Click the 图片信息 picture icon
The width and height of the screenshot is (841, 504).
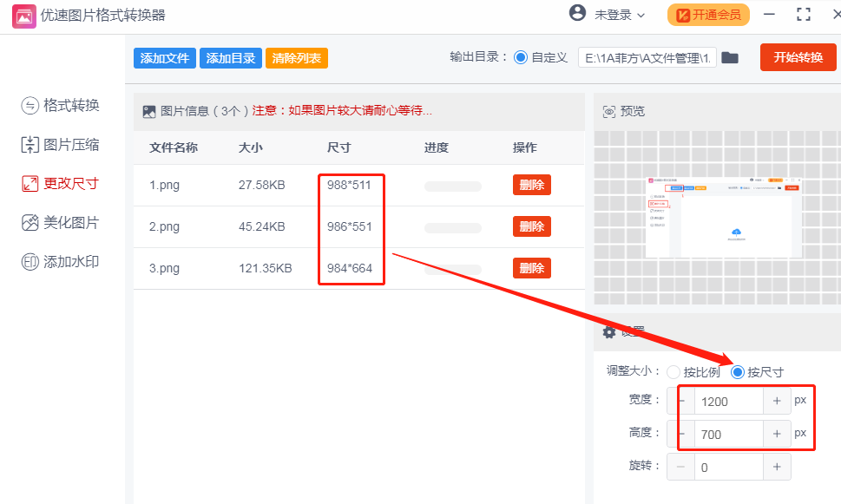[x=149, y=112]
